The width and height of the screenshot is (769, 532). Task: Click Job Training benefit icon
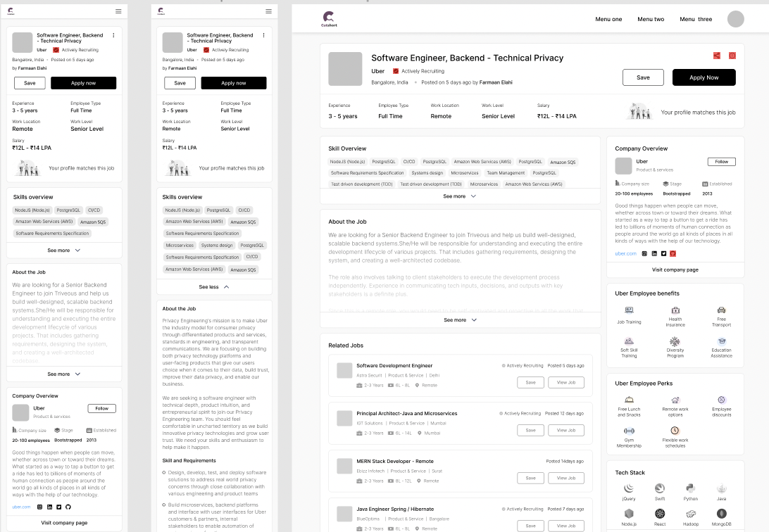click(630, 310)
